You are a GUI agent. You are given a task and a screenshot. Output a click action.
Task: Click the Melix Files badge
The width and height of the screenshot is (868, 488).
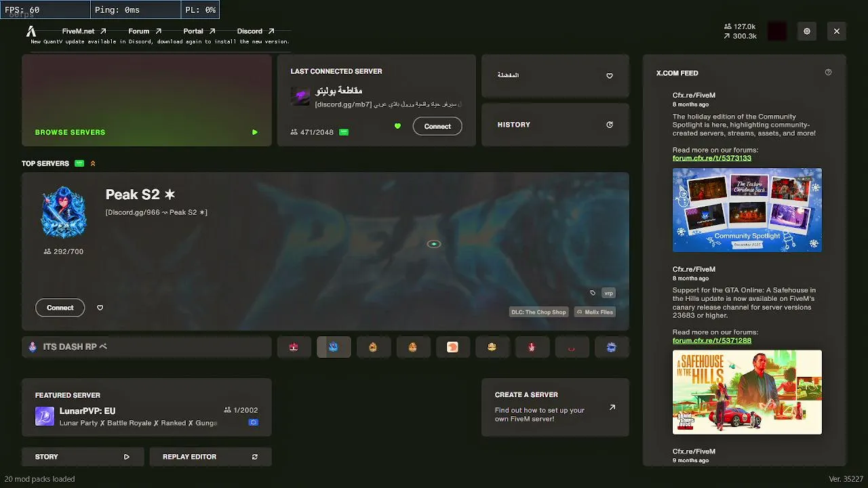pyautogui.click(x=595, y=312)
